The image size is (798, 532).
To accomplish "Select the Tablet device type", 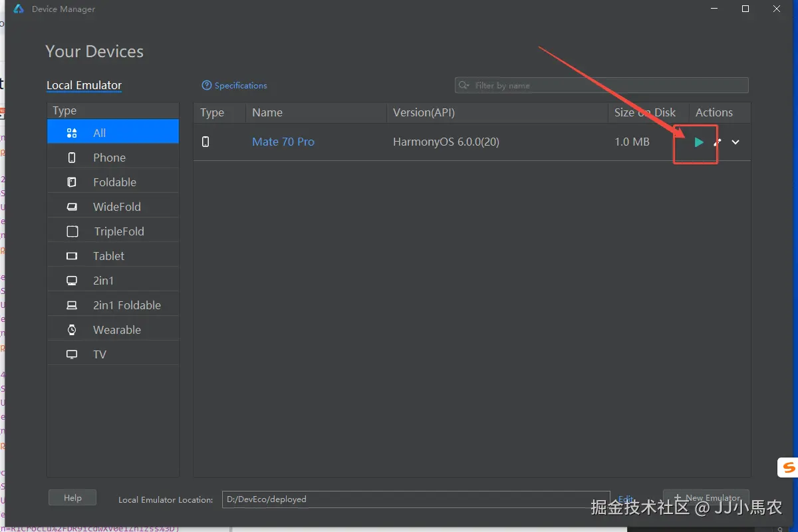I will (113, 256).
